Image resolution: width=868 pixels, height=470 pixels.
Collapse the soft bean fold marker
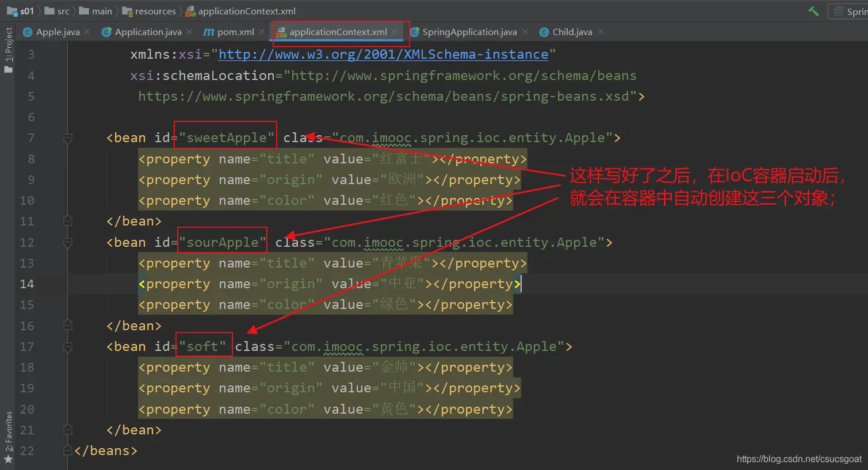tap(67, 347)
